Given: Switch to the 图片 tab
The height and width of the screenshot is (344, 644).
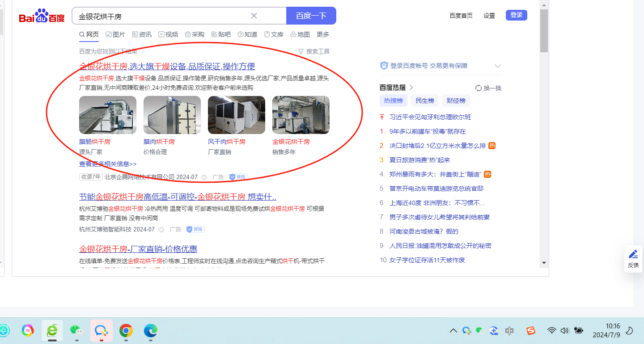Looking at the screenshot, I should pyautogui.click(x=115, y=34).
